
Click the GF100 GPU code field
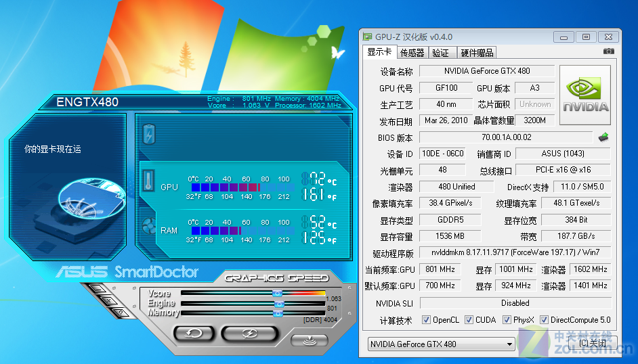446,88
